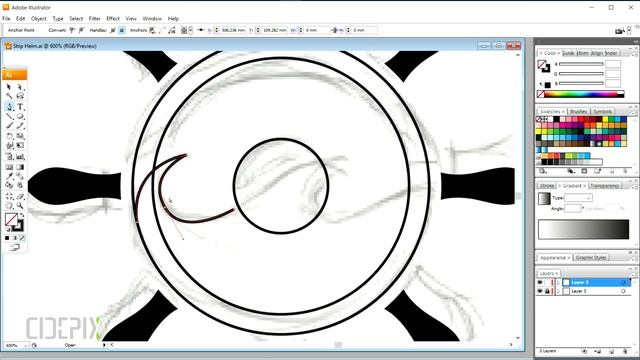Toggle Hide Handles for selected anchors

point(122,30)
